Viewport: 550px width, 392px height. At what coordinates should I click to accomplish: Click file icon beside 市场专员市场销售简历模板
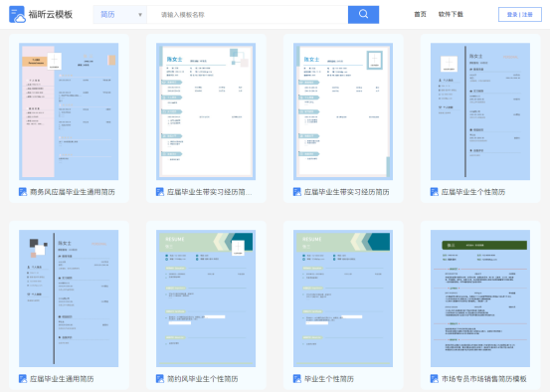point(435,379)
